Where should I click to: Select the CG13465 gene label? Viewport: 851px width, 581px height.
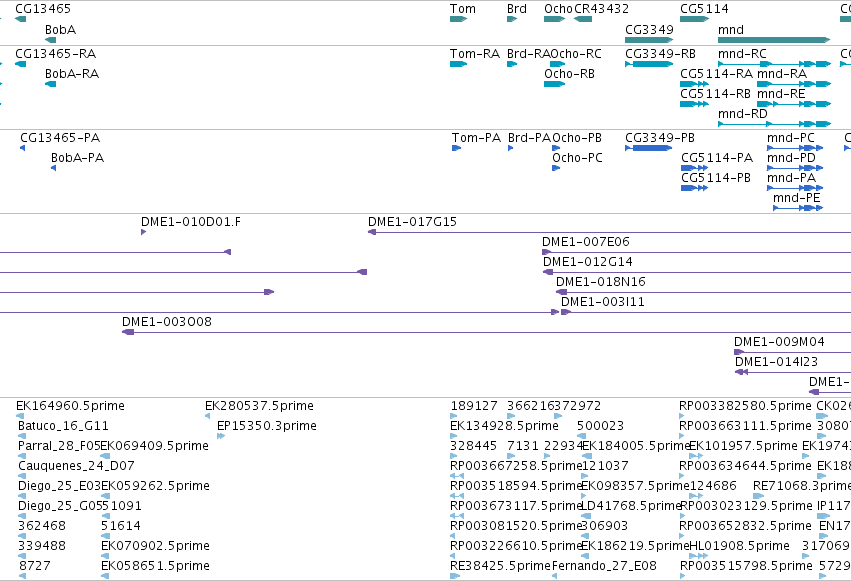[43, 9]
